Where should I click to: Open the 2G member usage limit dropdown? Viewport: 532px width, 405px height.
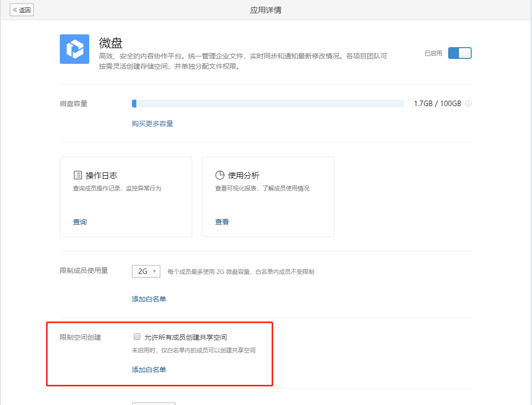[146, 271]
